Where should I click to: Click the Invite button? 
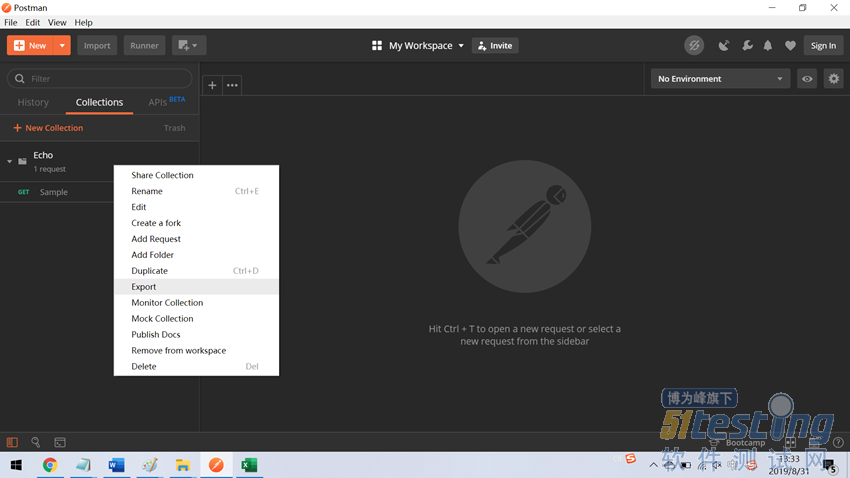(x=495, y=46)
